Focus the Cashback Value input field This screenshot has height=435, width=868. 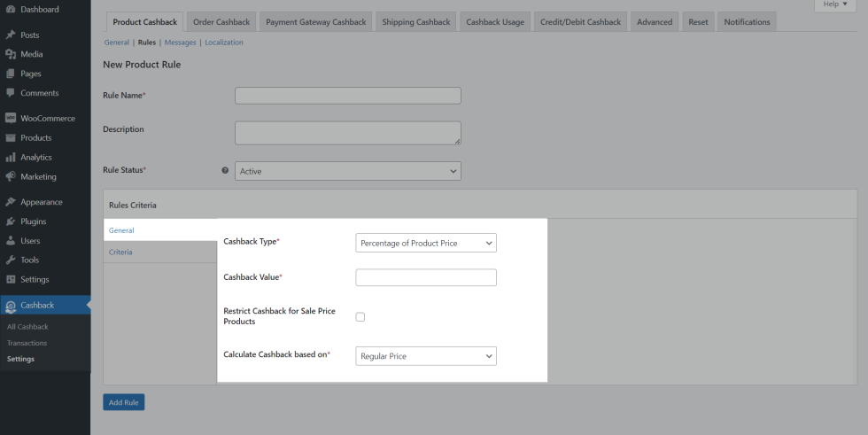pyautogui.click(x=425, y=278)
